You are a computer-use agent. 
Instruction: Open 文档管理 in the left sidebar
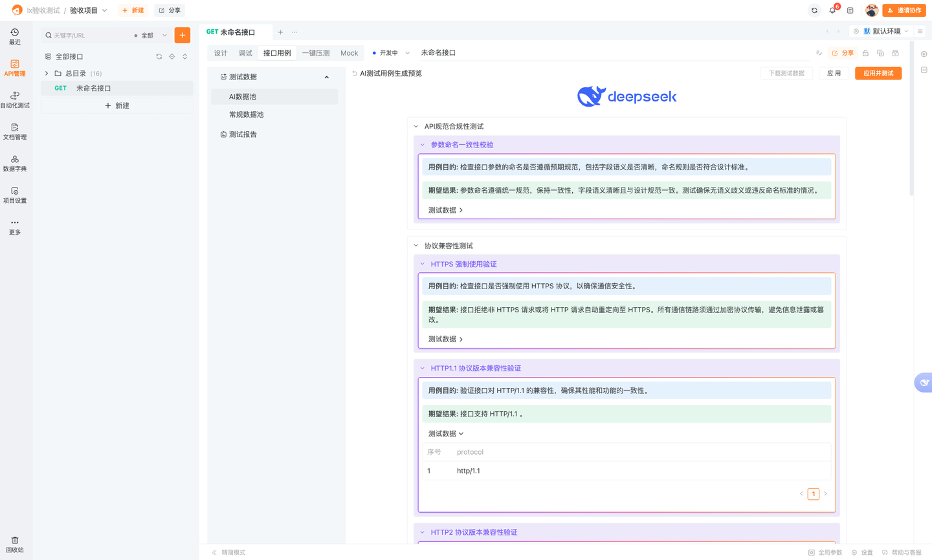tap(14, 131)
